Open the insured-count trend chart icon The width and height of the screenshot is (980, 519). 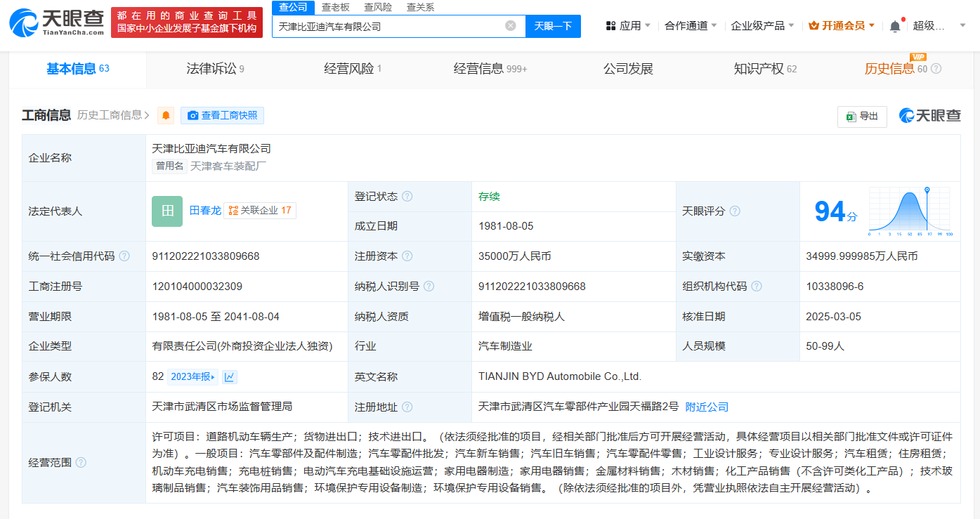(x=230, y=377)
